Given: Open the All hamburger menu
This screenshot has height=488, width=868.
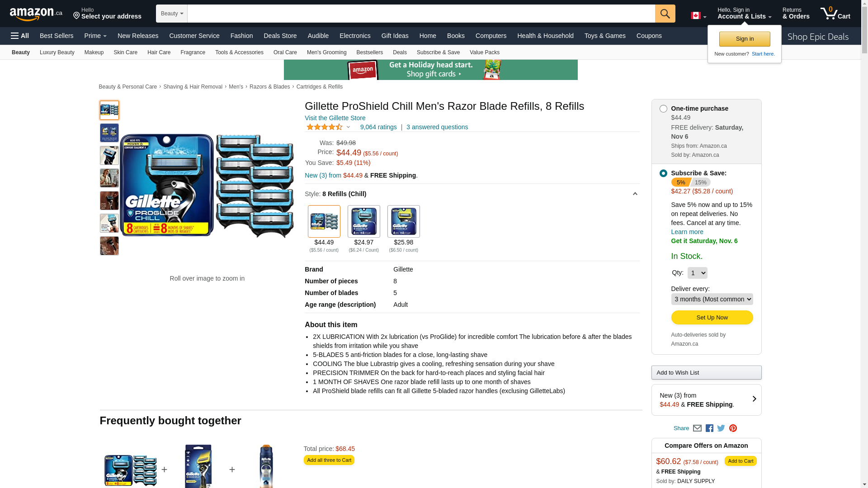Looking at the screenshot, I should point(20,36).
